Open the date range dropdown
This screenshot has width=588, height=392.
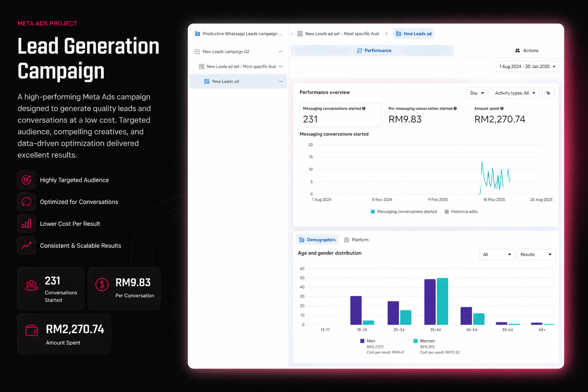(527, 67)
